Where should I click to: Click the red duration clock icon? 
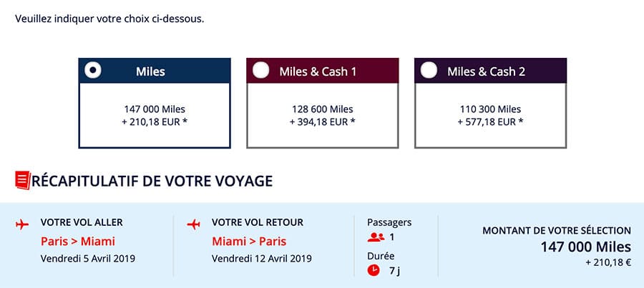tap(374, 270)
